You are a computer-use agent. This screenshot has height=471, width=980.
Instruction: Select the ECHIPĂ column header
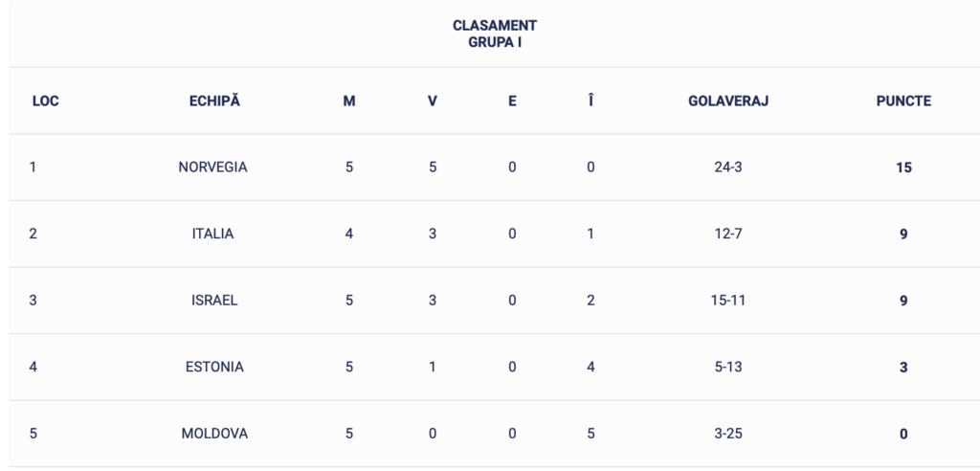coord(214,101)
